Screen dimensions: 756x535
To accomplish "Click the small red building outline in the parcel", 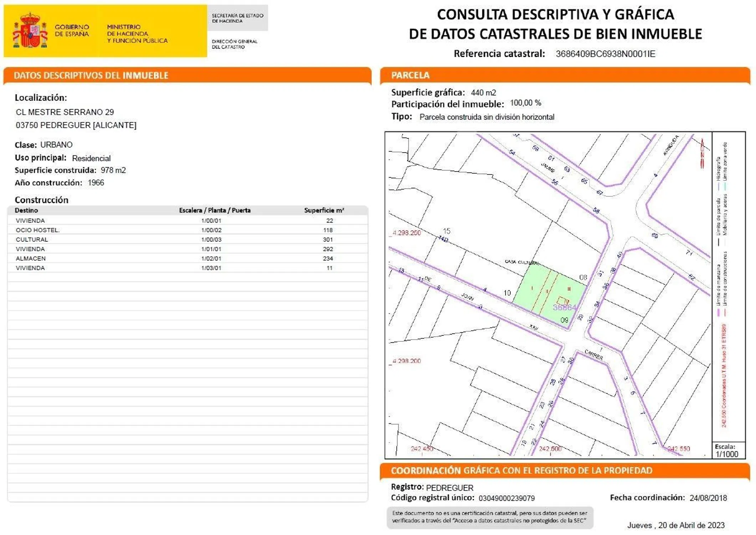I will 563,301.
